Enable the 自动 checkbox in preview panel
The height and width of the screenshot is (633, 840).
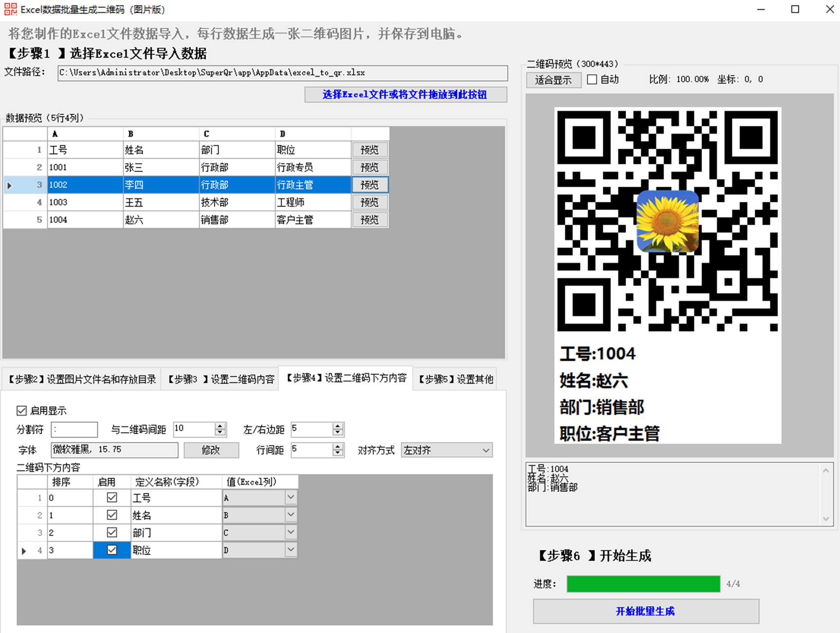(x=592, y=79)
